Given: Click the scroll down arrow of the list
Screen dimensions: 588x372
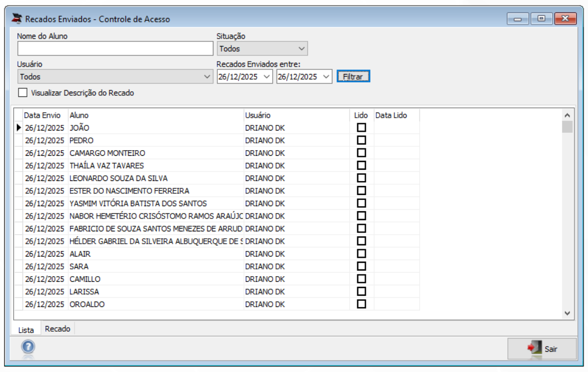Looking at the screenshot, I should coord(567,313).
